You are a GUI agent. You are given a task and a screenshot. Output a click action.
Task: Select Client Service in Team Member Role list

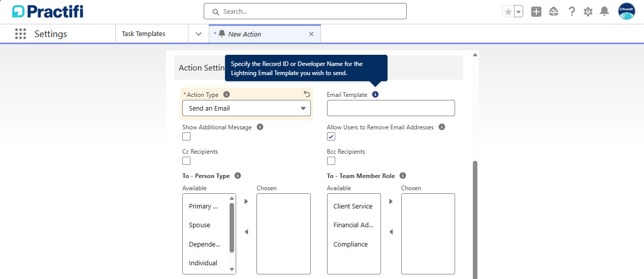pyautogui.click(x=353, y=206)
